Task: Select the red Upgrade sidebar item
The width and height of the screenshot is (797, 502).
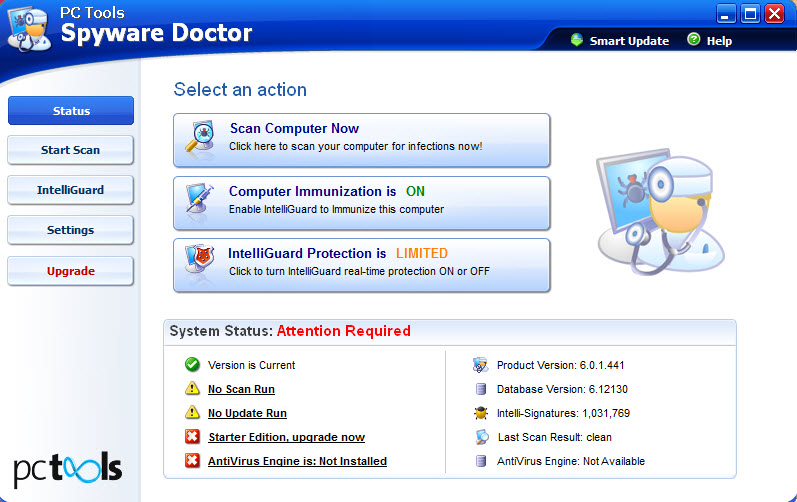Action: (x=71, y=271)
